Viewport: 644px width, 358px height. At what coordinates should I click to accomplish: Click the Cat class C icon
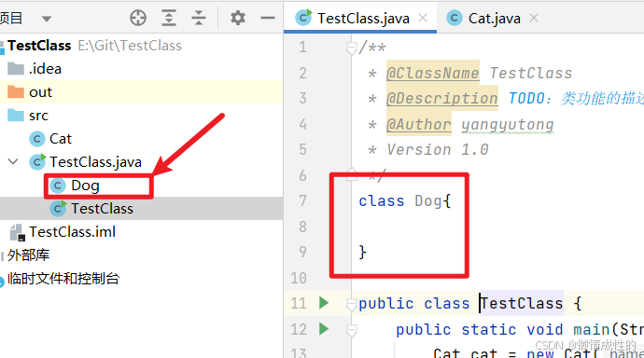37,139
